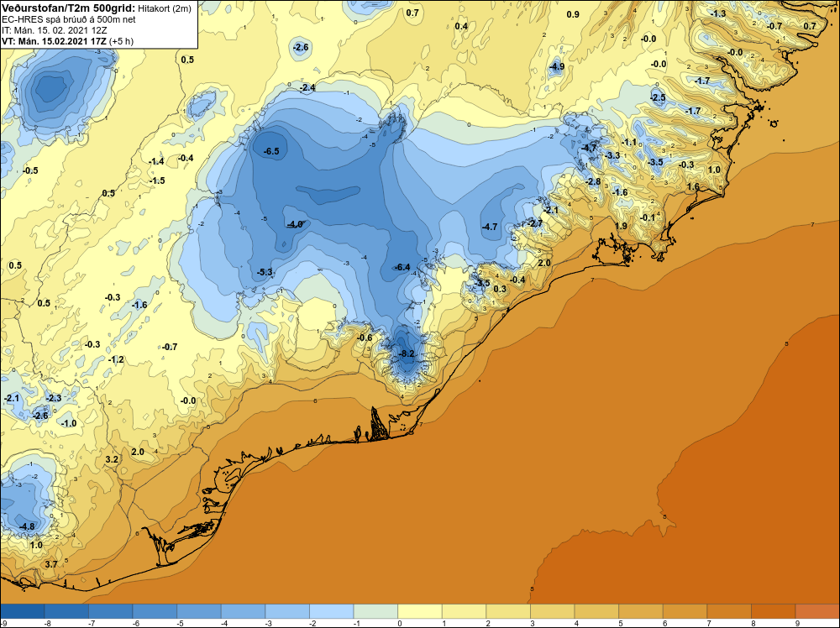This screenshot has width=840, height=628.
Task: Click the legend swatch between -7 and -6
Action: coord(111,611)
